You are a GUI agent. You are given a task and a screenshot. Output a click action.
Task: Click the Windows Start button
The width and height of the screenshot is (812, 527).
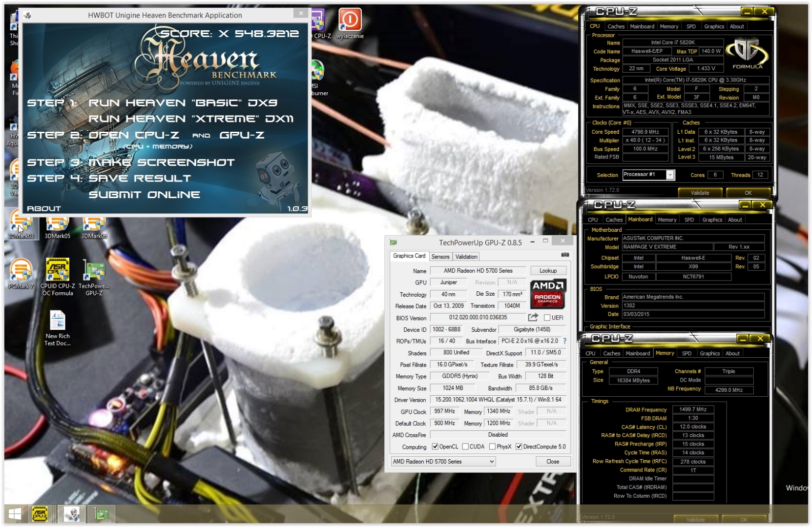pos(15,514)
